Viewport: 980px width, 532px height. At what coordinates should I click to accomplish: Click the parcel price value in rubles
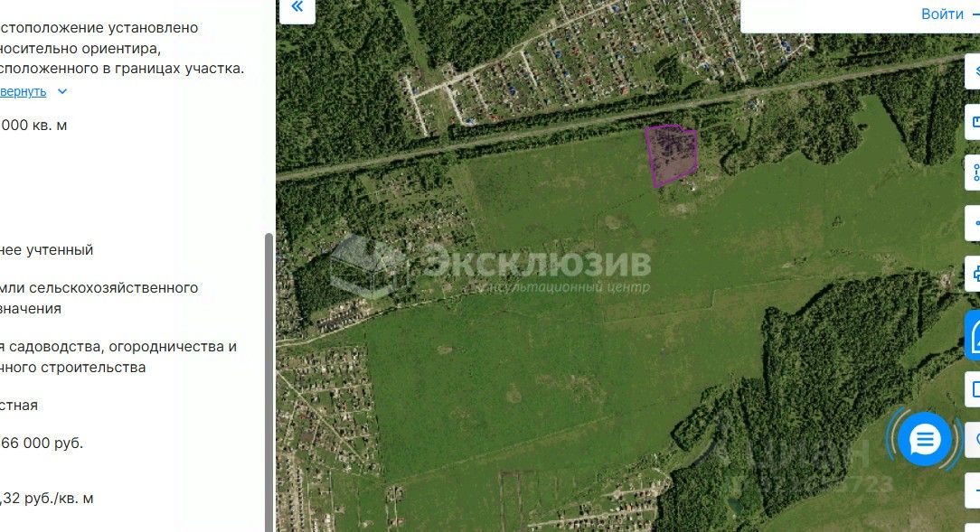42,443
